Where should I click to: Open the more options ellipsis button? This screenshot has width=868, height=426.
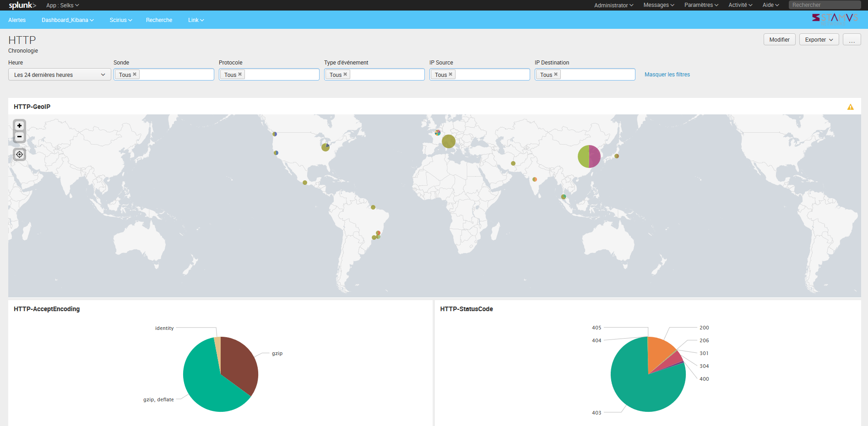(852, 40)
